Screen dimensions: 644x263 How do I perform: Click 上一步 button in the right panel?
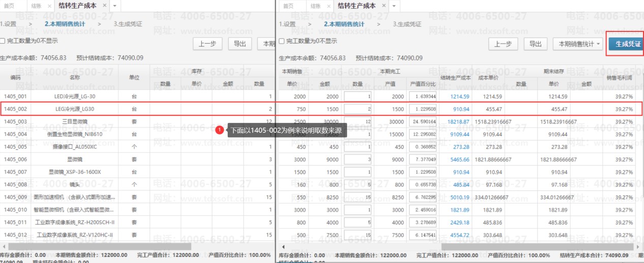(x=503, y=44)
